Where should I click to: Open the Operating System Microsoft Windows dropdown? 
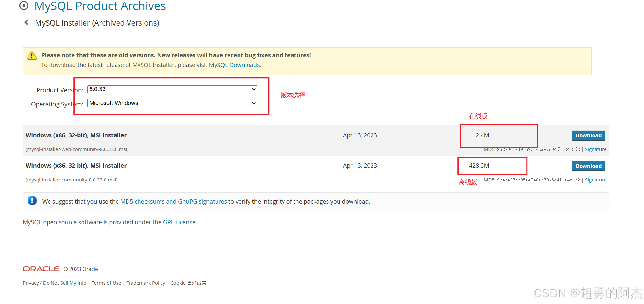[x=172, y=103]
